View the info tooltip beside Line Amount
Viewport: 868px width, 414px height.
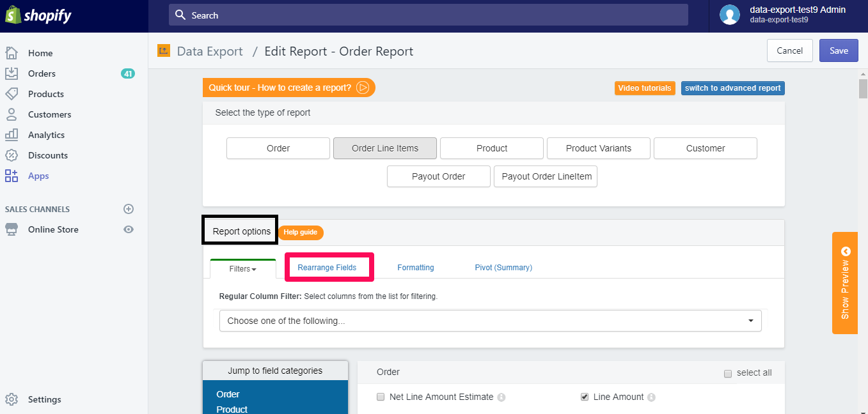point(651,397)
